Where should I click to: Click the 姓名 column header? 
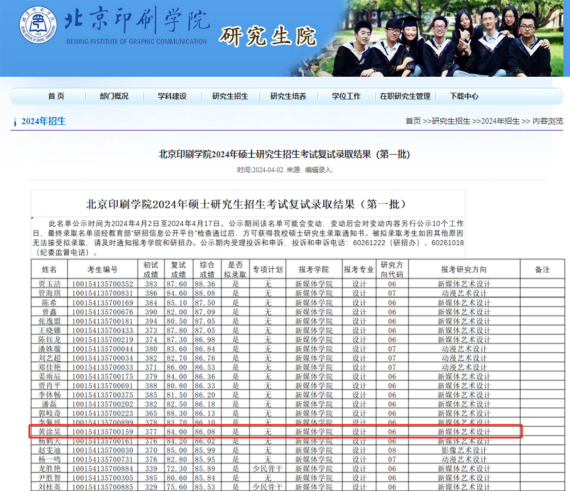coord(49,269)
